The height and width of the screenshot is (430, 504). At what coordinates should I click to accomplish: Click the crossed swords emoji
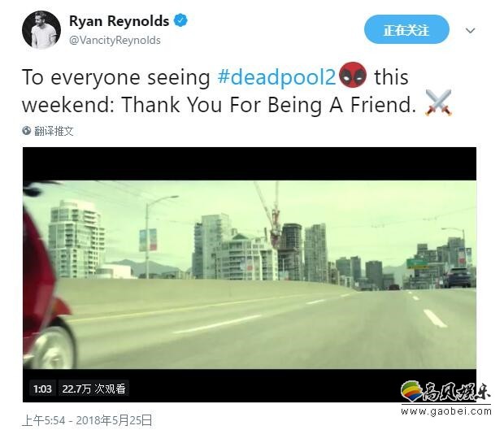pyautogui.click(x=439, y=102)
